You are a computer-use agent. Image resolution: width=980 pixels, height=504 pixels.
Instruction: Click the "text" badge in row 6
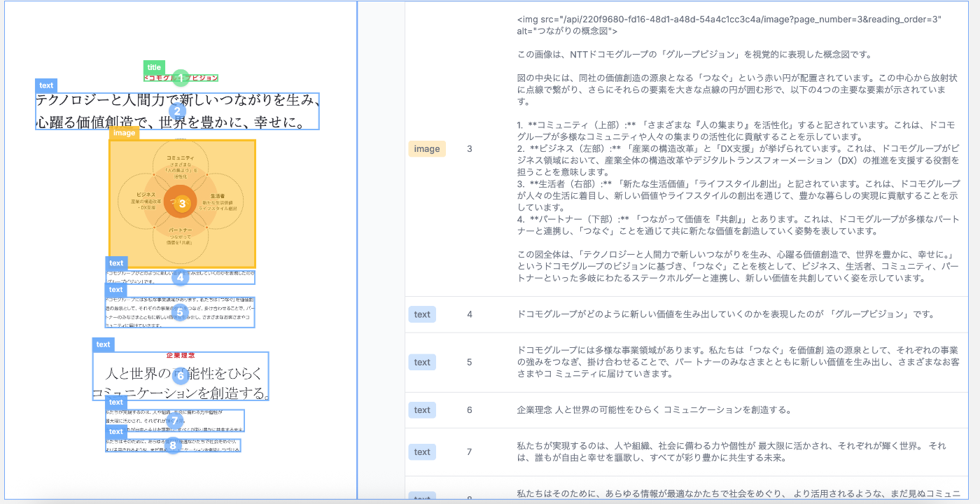point(422,410)
